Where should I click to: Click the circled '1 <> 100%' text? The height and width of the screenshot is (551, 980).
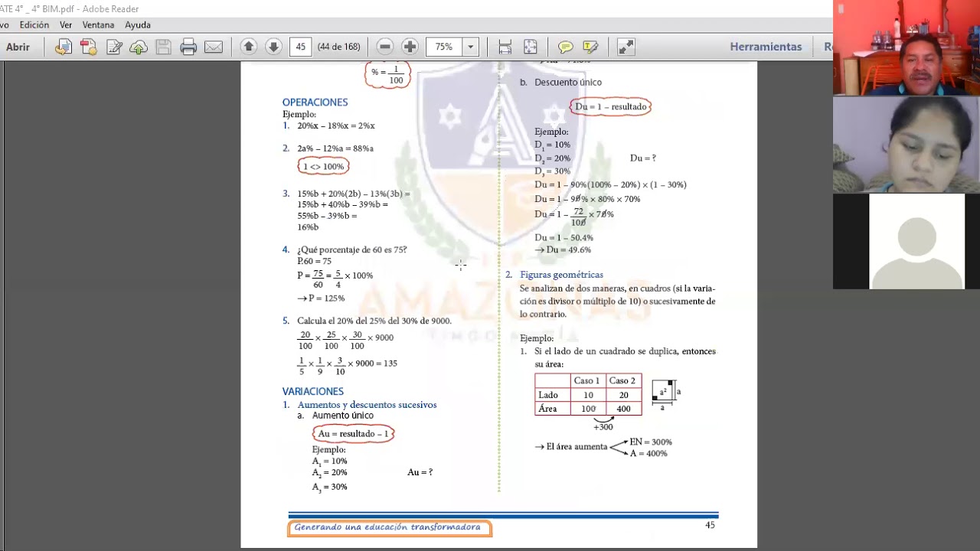click(323, 166)
